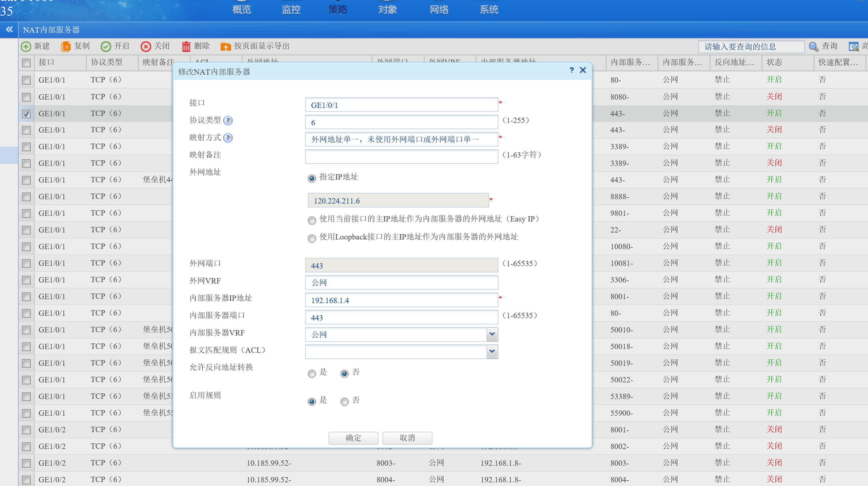Expand the 内部服务器VRF dropdown
The height and width of the screenshot is (486, 868).
click(492, 334)
